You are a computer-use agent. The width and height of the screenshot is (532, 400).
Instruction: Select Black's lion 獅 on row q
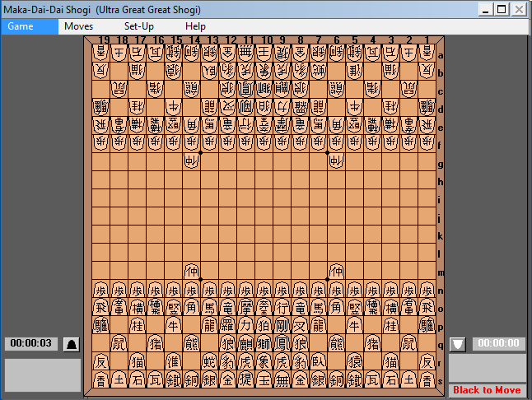264,343
